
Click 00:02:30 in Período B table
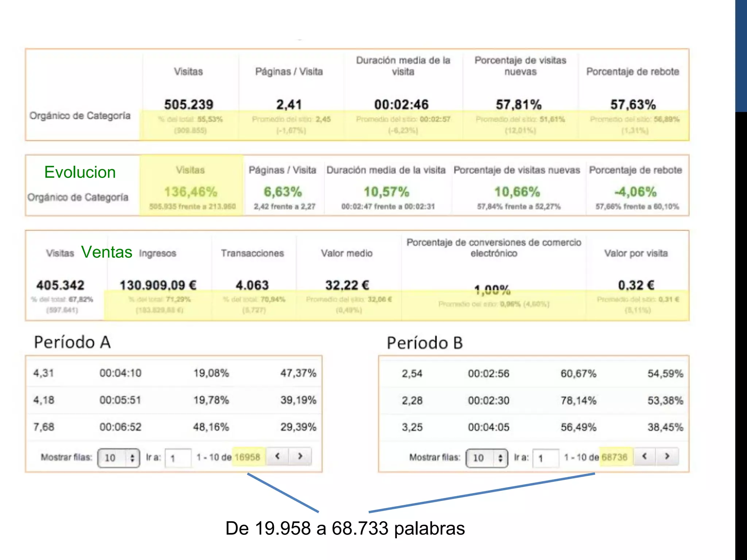pos(489,400)
